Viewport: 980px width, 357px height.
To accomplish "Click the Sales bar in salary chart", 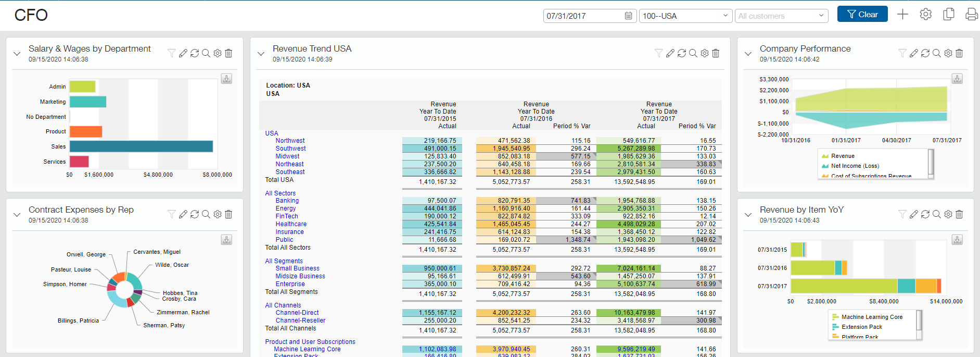I will 141,146.
